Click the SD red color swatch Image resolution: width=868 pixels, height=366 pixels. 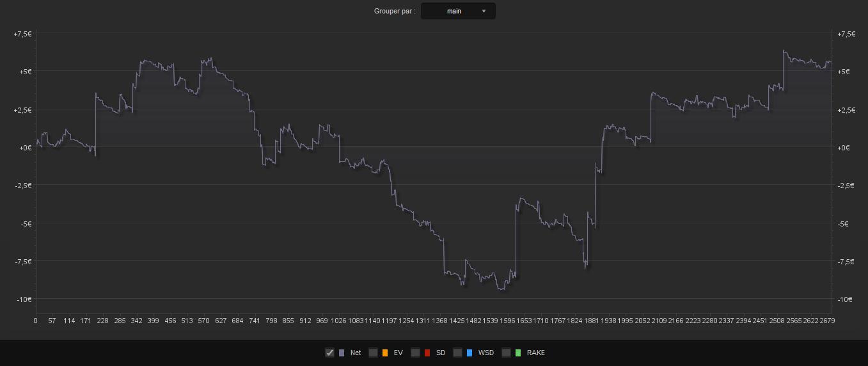pos(427,353)
